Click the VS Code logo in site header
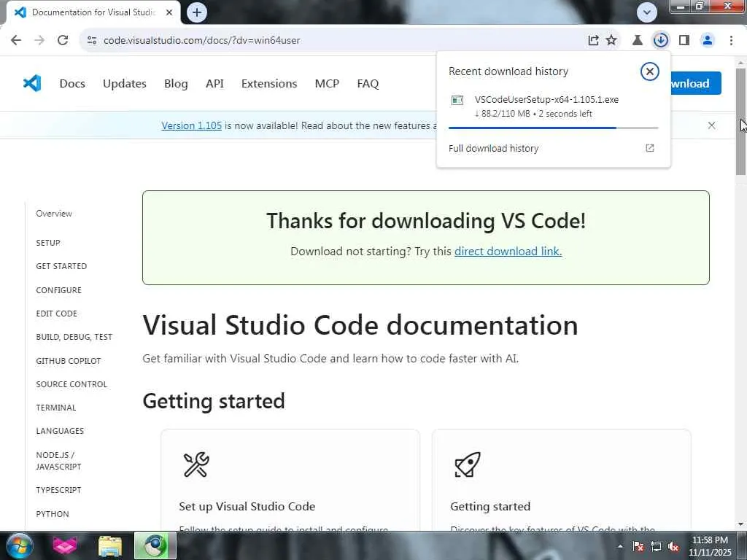747x560 pixels. click(32, 83)
